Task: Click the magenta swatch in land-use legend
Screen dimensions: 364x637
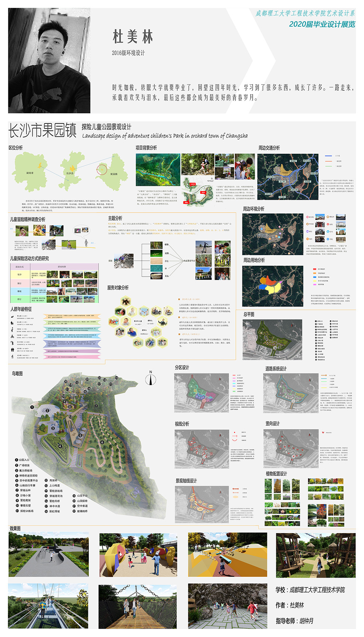Action: pyautogui.click(x=314, y=285)
